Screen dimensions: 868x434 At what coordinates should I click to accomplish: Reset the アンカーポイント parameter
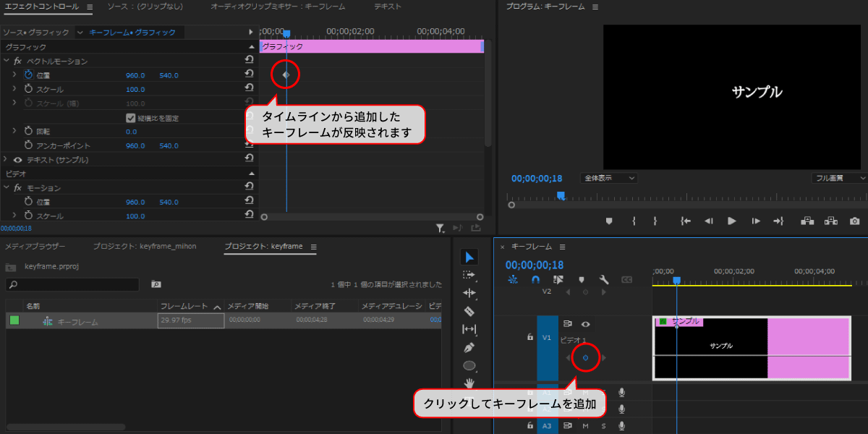[x=250, y=145]
